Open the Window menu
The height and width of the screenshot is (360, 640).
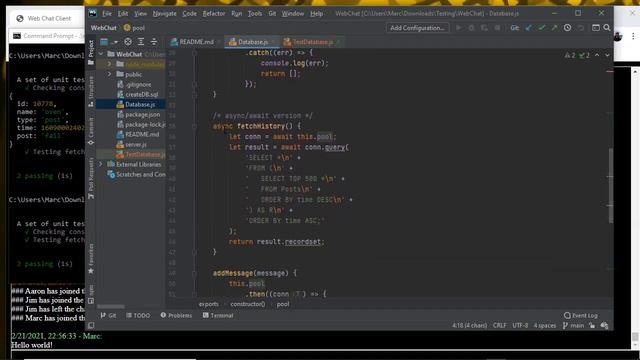(293, 13)
